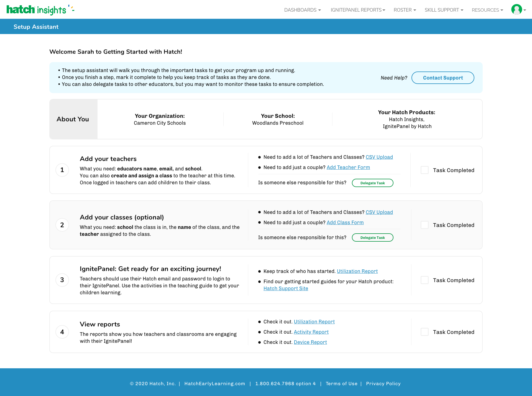Open the Roster dropdown
The width and height of the screenshot is (532, 396).
click(x=405, y=10)
